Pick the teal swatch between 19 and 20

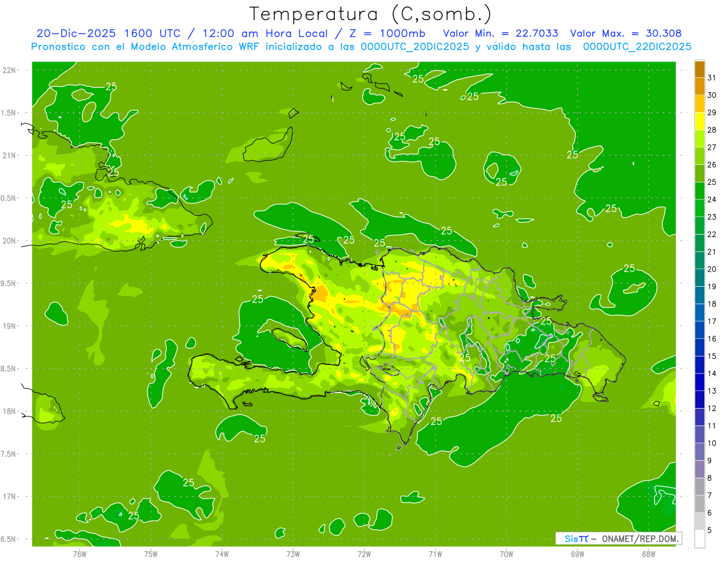(x=699, y=278)
